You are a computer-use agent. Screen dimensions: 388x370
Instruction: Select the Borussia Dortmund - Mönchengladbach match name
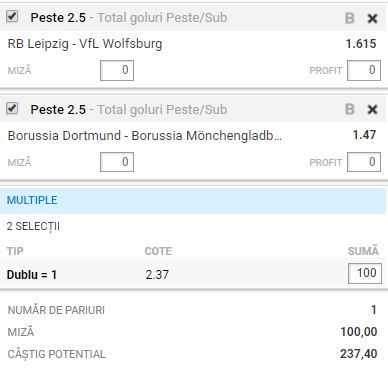click(145, 136)
